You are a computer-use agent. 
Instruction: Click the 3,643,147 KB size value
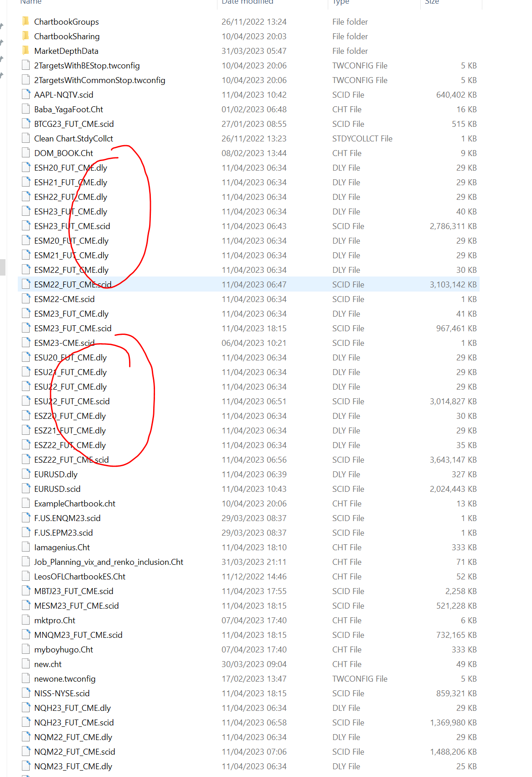coord(453,459)
